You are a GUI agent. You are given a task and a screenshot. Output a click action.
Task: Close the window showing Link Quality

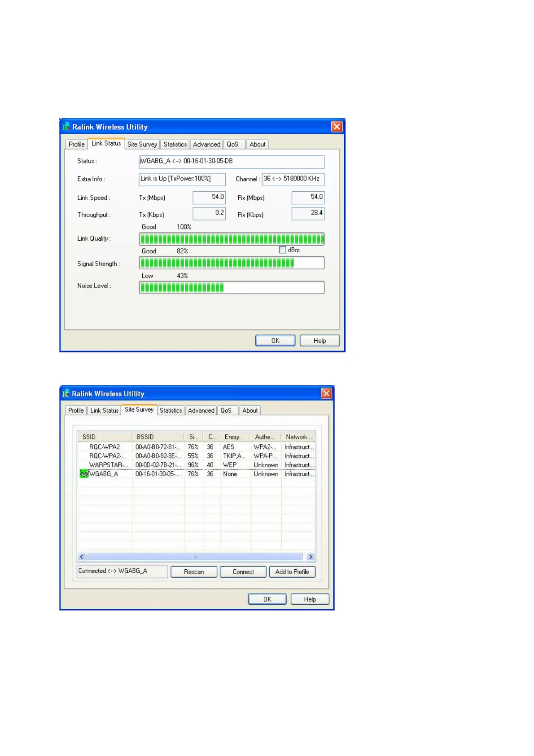click(337, 127)
